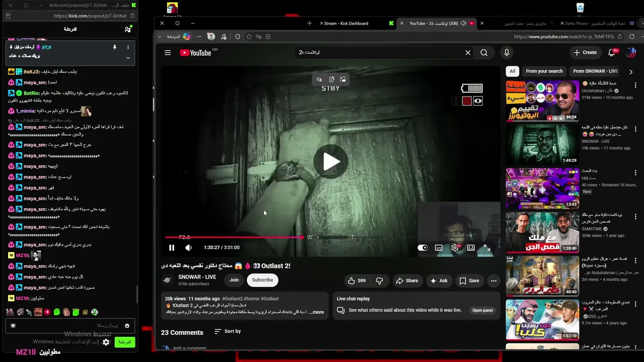Dislike the video
644x362 pixels.
tap(380, 281)
